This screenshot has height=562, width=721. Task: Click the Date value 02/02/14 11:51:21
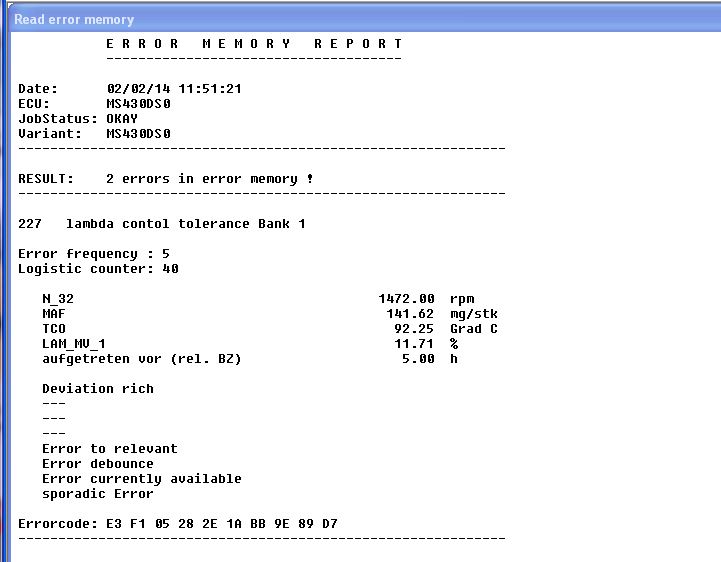click(174, 89)
